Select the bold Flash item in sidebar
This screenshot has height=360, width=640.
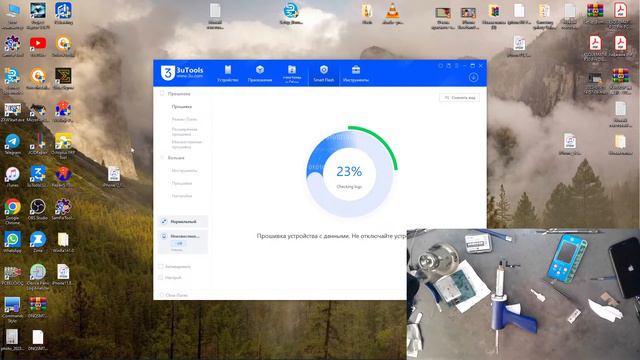182,107
